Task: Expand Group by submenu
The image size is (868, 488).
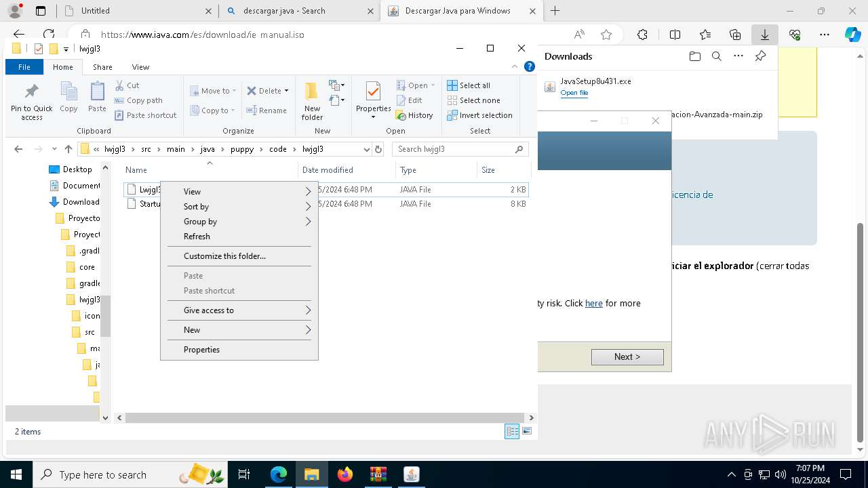Action: (x=239, y=222)
